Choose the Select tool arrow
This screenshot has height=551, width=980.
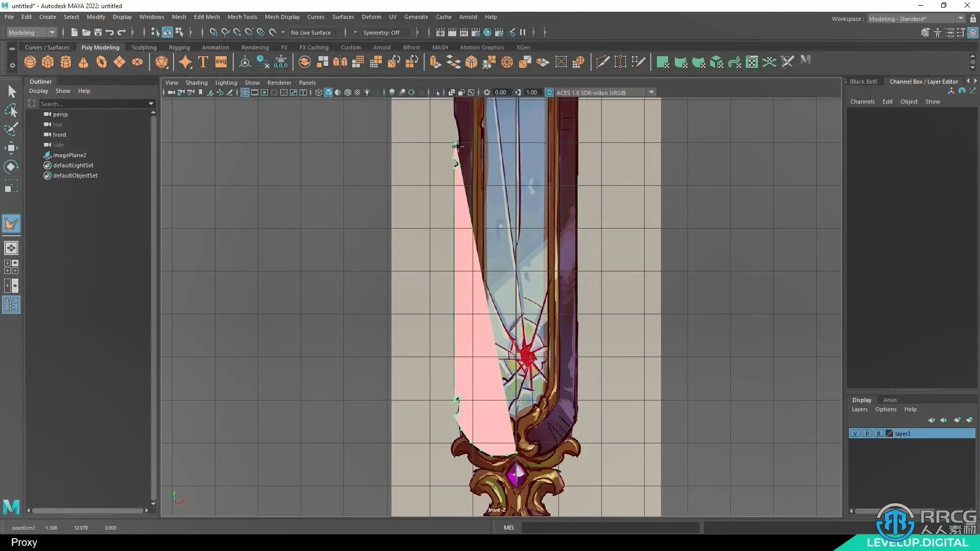click(11, 92)
